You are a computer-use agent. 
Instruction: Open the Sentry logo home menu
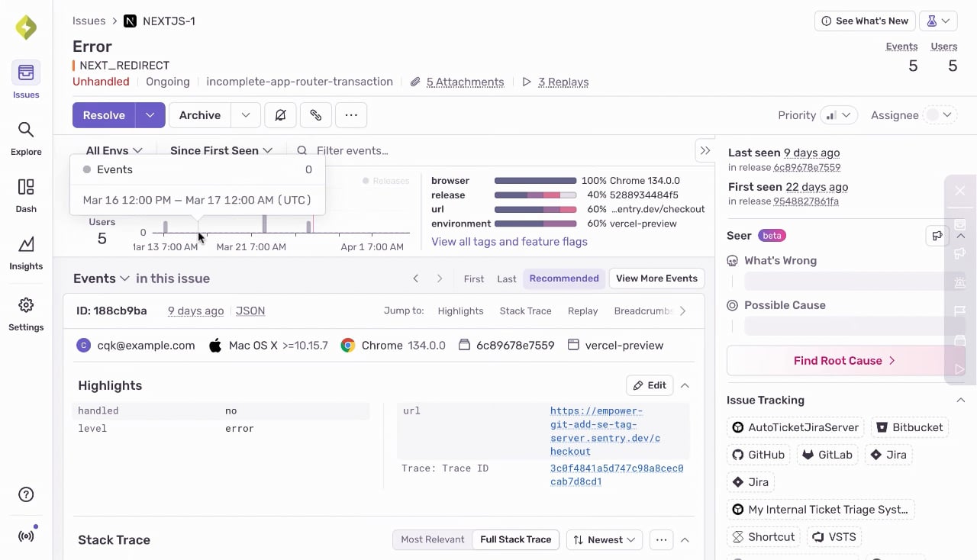[26, 27]
